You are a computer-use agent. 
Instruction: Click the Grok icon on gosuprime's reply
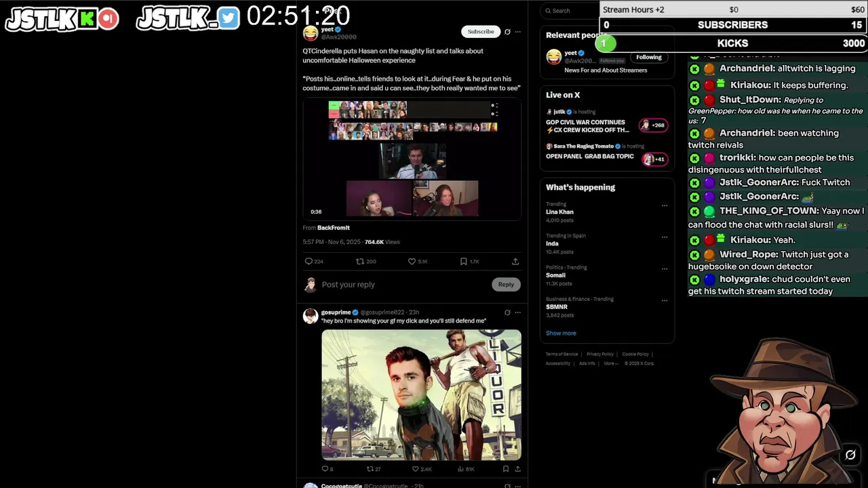(x=507, y=312)
